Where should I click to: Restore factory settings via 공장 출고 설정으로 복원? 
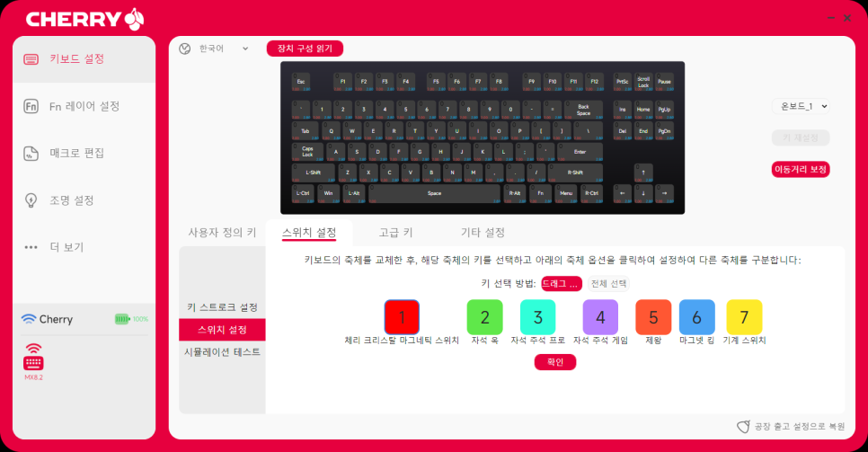tap(791, 426)
